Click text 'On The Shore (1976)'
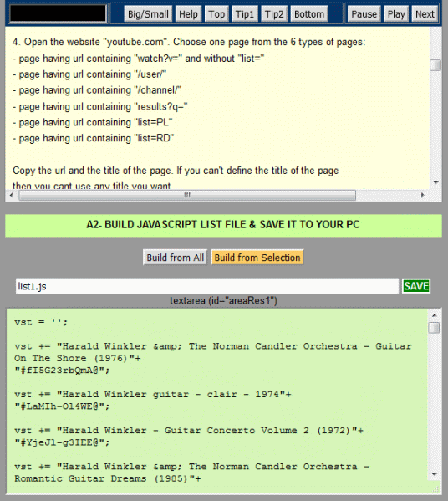Viewport: 448px width, 501px height. [77, 358]
